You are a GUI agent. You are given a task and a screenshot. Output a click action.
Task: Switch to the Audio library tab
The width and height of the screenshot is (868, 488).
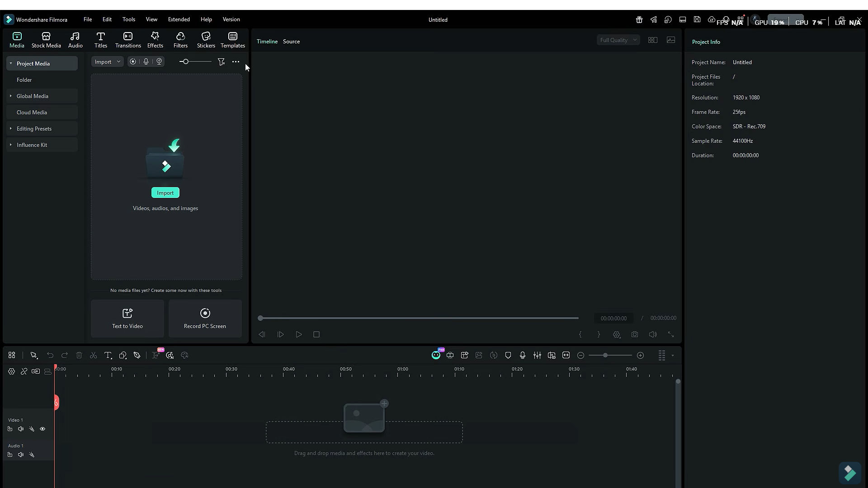[75, 40]
